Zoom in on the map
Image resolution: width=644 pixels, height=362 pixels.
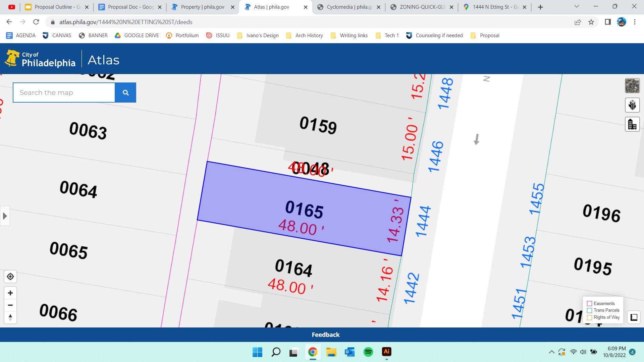[x=10, y=293]
